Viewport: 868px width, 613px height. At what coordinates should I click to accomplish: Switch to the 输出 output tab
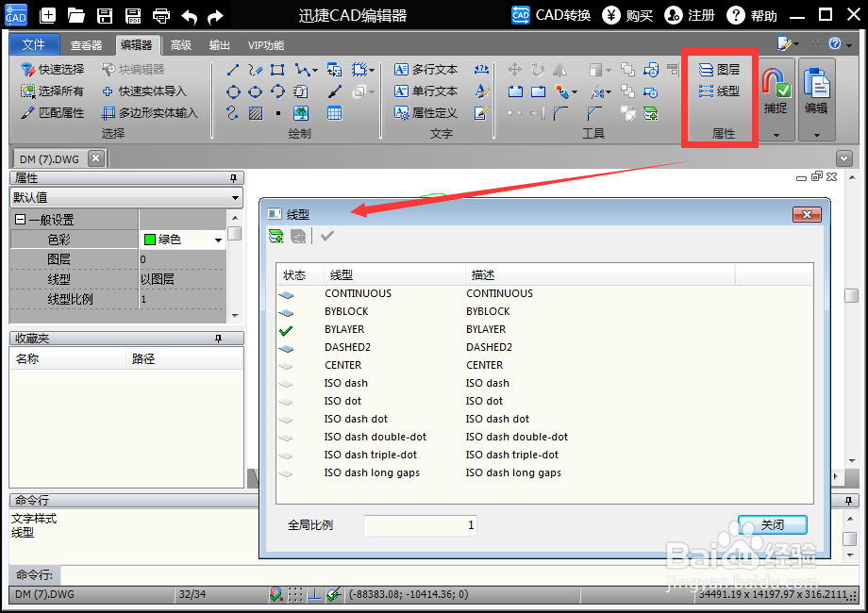point(220,45)
